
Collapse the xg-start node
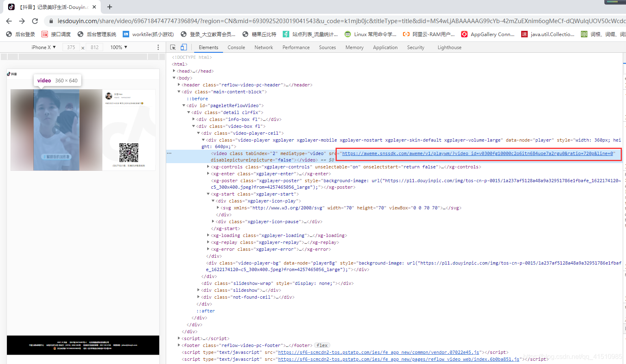(208, 194)
